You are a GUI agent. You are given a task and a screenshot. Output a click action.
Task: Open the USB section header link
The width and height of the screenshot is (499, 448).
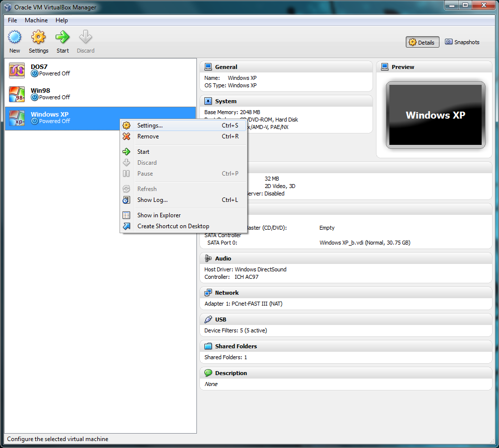coord(221,320)
